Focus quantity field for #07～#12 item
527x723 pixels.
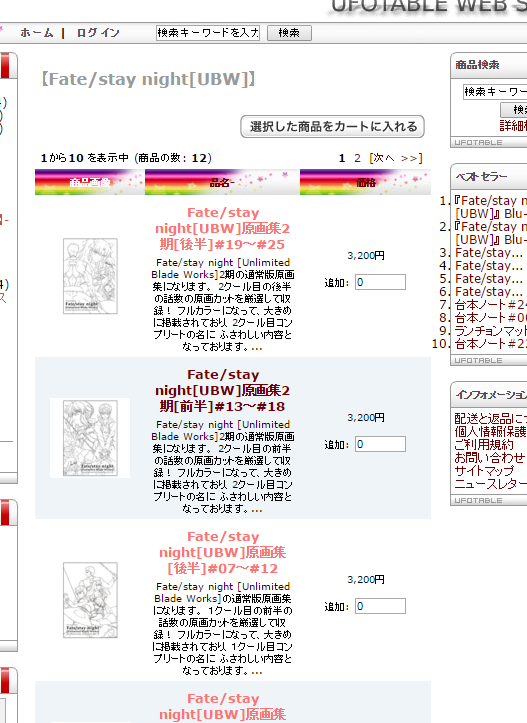pos(380,606)
